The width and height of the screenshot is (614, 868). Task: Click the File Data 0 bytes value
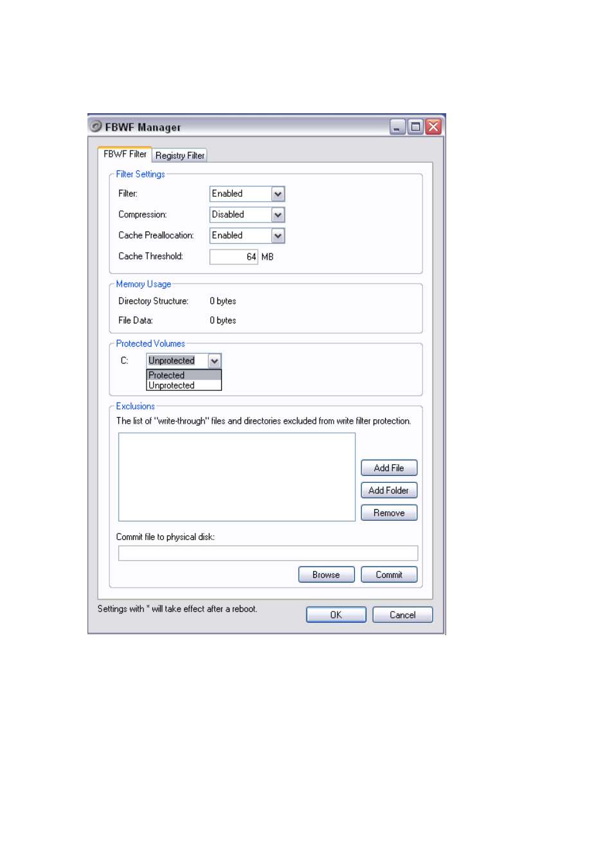pyautogui.click(x=223, y=320)
